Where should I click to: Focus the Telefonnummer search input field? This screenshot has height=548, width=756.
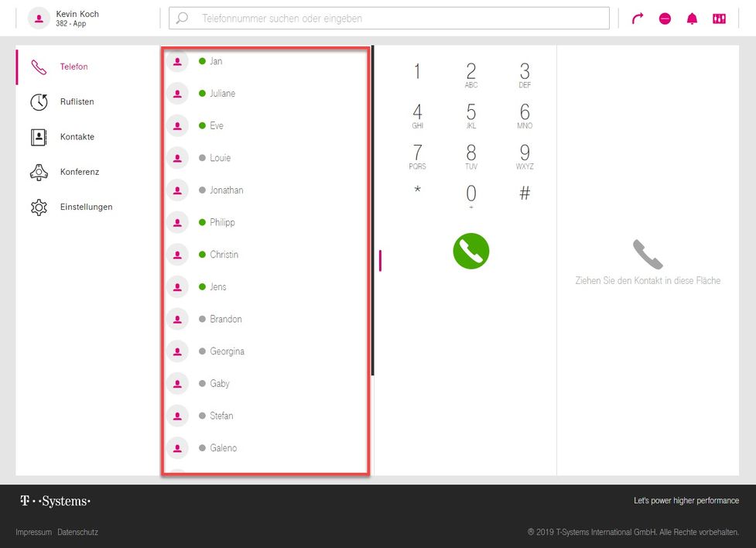tap(389, 19)
